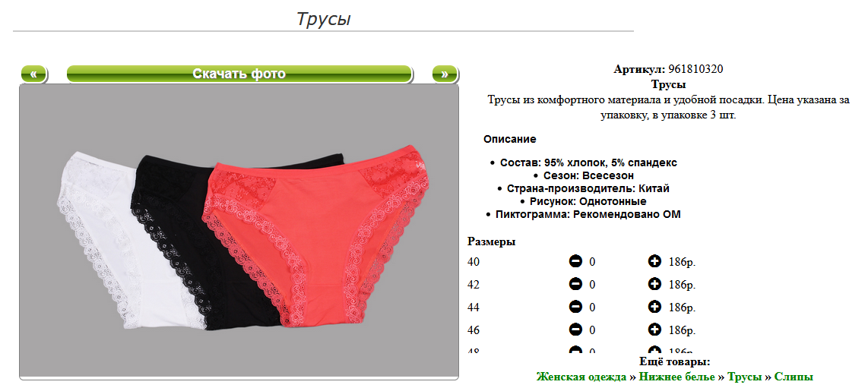Click the Скачать фото button
Screen dimensions: 868x388
(239, 74)
